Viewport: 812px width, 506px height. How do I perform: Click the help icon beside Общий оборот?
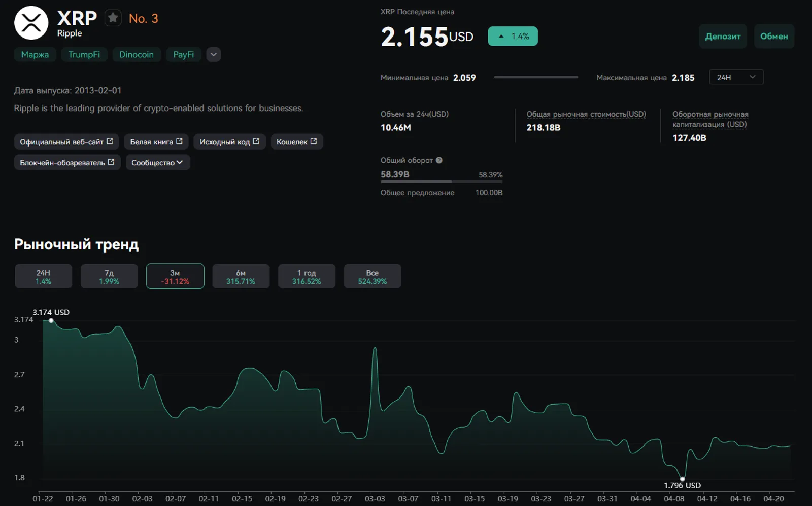439,160
